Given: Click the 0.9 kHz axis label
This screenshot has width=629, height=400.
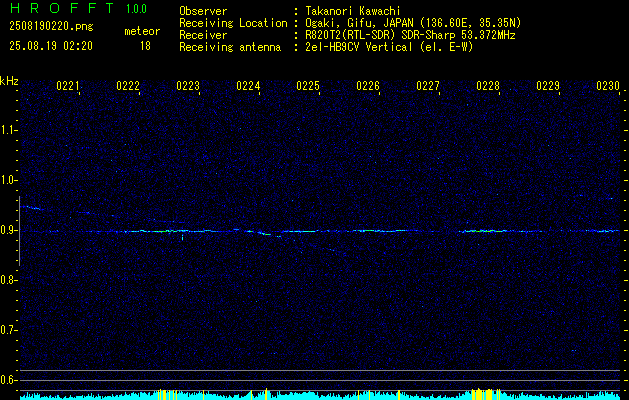Looking at the screenshot, I should click(x=8, y=230).
